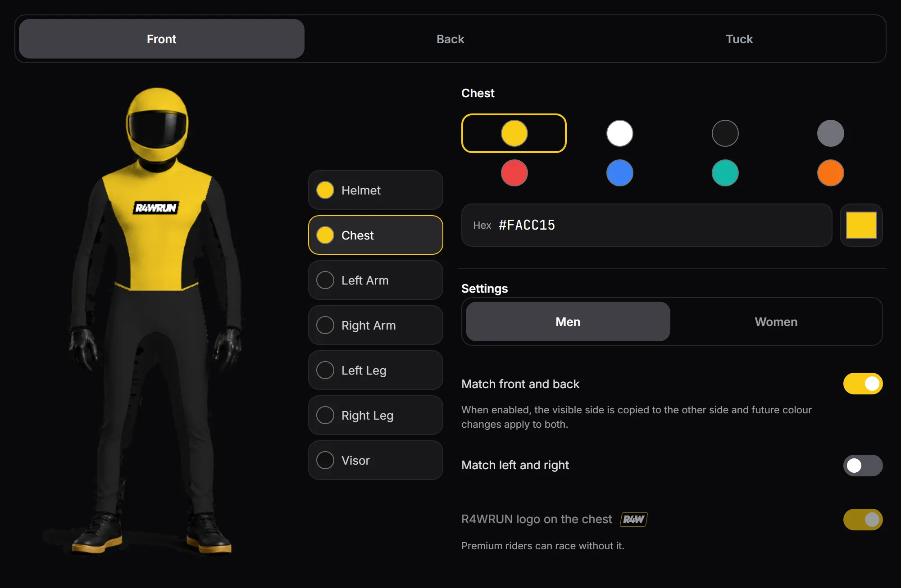Choose the Women body type

[776, 321]
